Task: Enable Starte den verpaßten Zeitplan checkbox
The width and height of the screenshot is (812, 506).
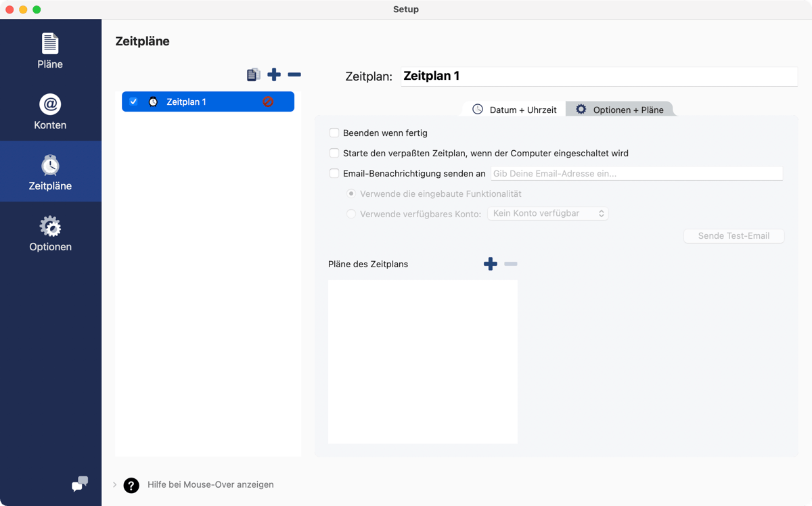Action: [x=334, y=154]
